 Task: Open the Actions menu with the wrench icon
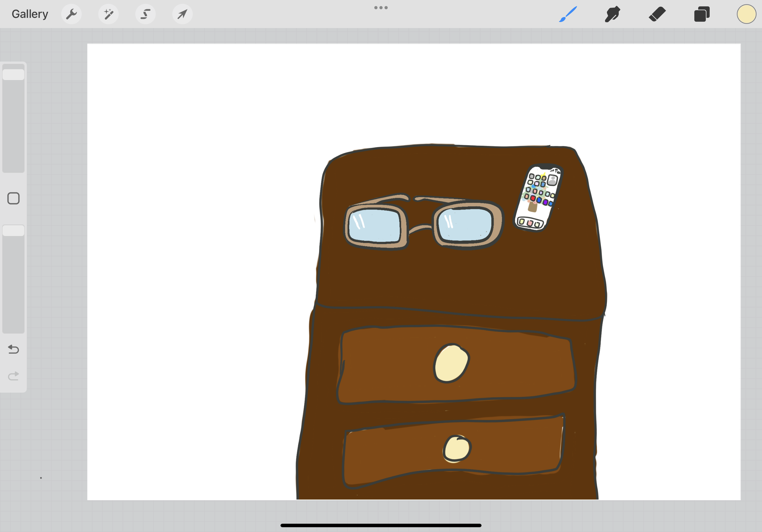coord(72,14)
